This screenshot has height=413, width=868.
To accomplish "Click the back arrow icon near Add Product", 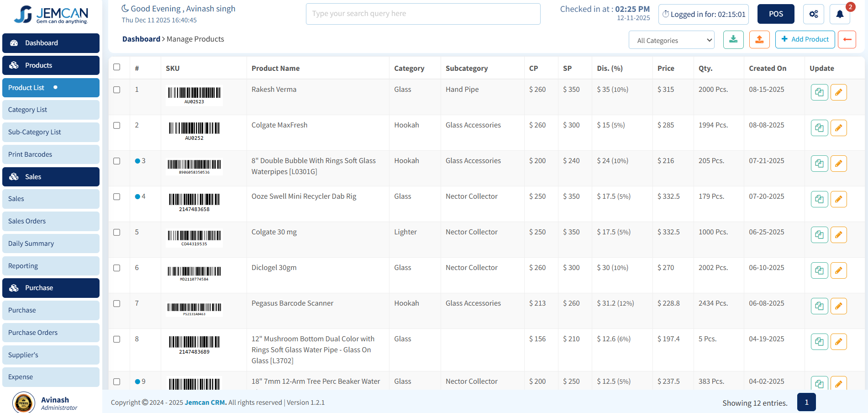I will point(847,40).
